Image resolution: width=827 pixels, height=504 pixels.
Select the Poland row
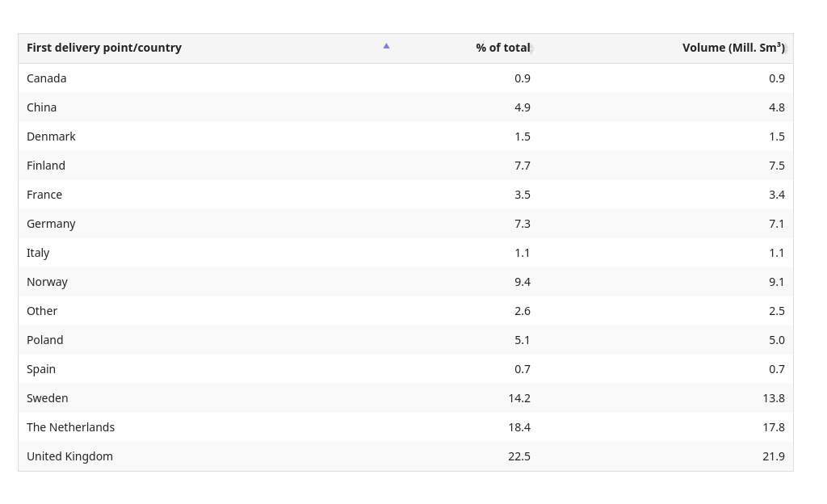coord(405,340)
